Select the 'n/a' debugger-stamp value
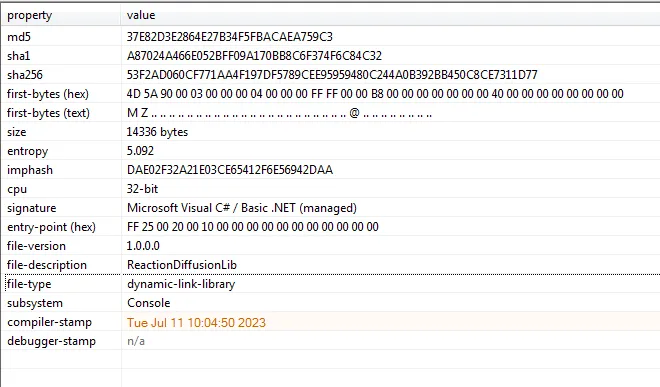The height and width of the screenshot is (387, 660). 136,341
